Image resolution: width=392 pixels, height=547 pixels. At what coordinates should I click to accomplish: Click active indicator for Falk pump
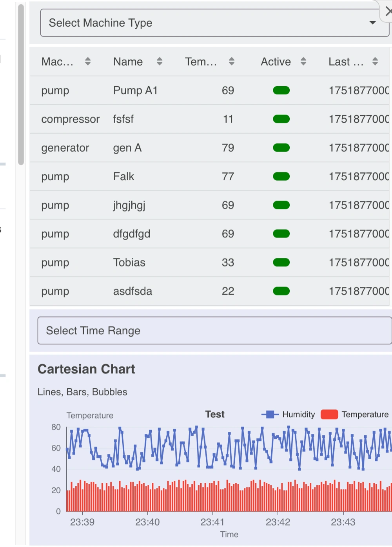(281, 176)
